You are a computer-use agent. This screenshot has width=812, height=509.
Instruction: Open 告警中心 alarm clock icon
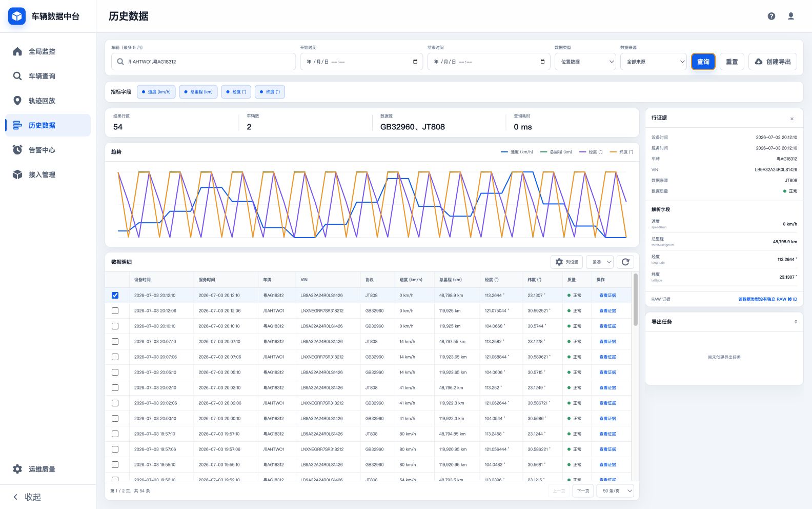(x=17, y=150)
